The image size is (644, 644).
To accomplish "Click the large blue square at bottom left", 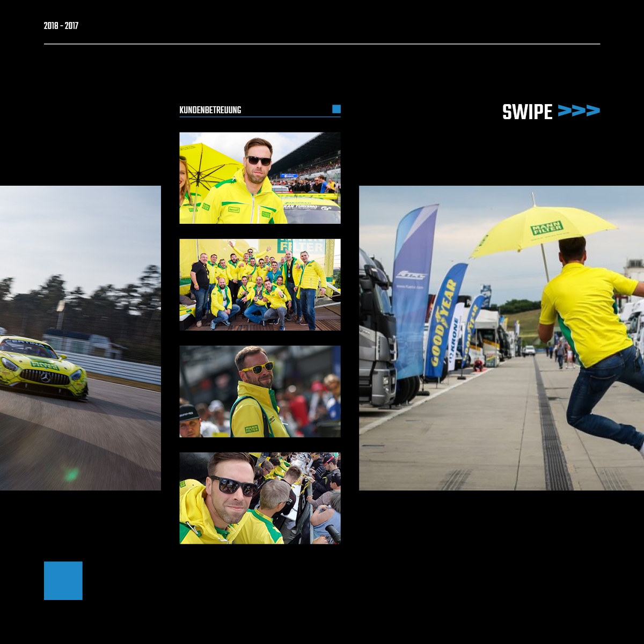I will [x=63, y=581].
